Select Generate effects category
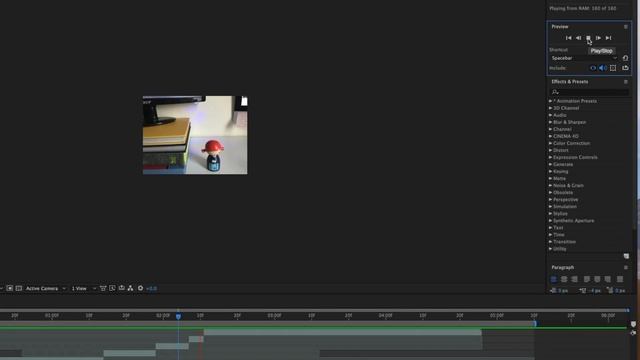This screenshot has height=360, width=640. click(x=563, y=164)
